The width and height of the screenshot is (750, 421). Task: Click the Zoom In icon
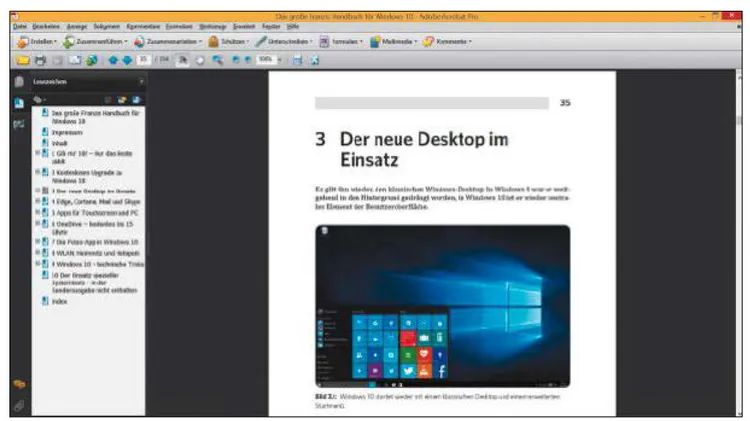click(248, 60)
